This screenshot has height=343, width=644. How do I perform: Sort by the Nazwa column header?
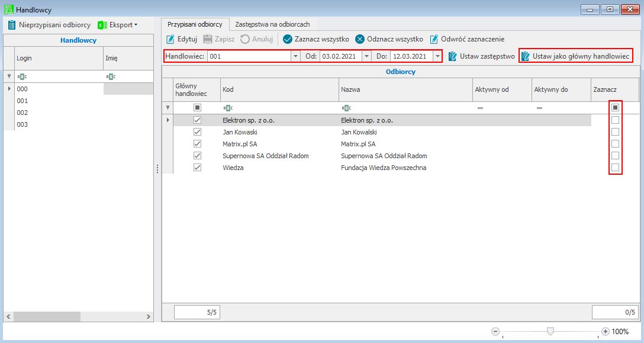tap(405, 89)
